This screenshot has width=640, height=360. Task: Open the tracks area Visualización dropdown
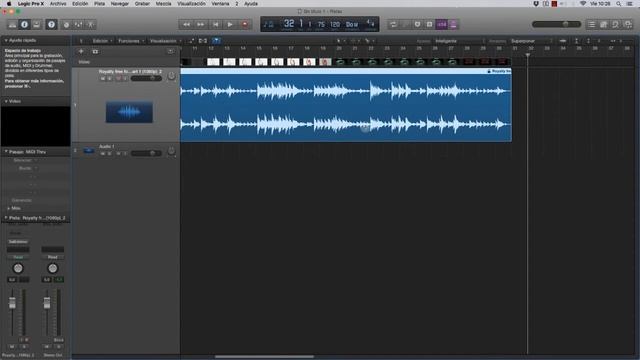[x=165, y=41]
